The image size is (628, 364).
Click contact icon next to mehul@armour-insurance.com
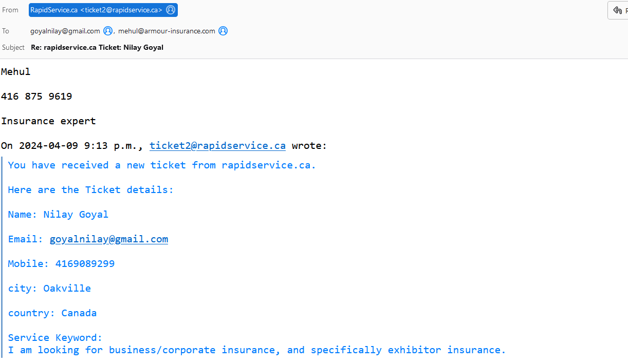point(223,31)
